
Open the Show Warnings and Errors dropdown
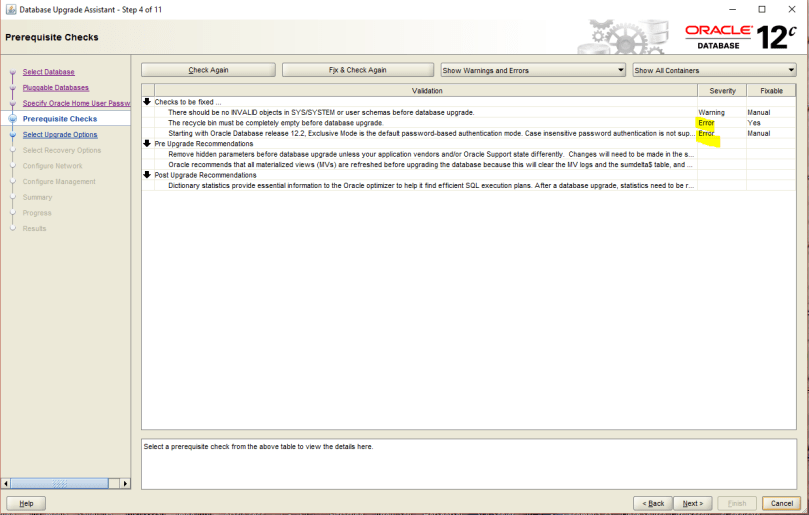click(x=532, y=70)
